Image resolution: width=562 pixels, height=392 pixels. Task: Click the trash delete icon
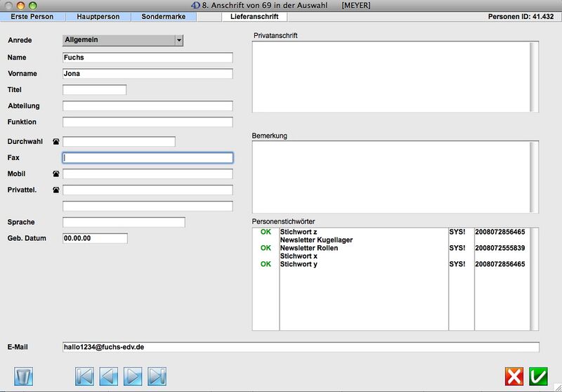point(24,376)
